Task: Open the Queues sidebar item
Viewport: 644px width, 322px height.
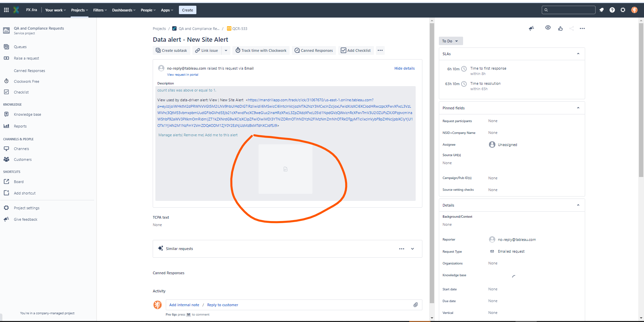Action: pos(20,47)
